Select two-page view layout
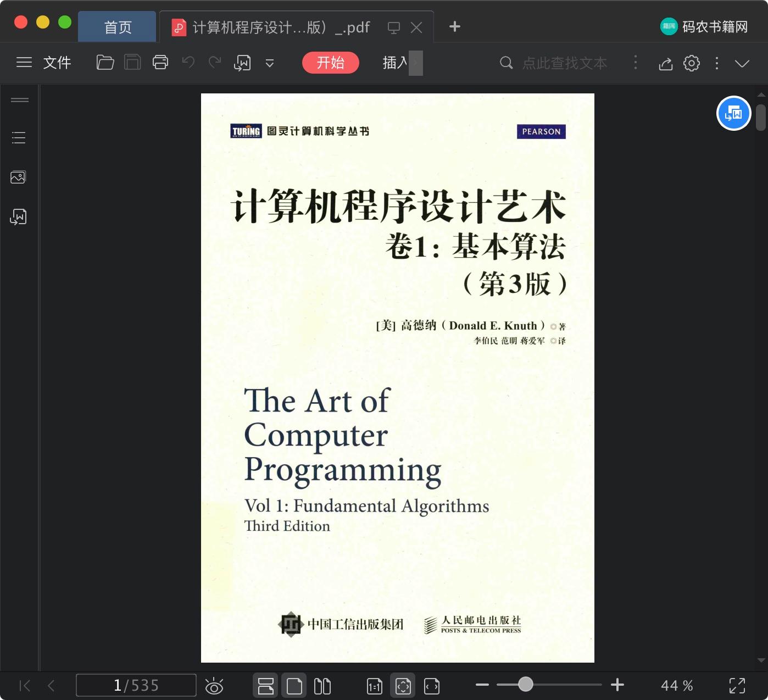Image resolution: width=768 pixels, height=700 pixels. (x=322, y=686)
